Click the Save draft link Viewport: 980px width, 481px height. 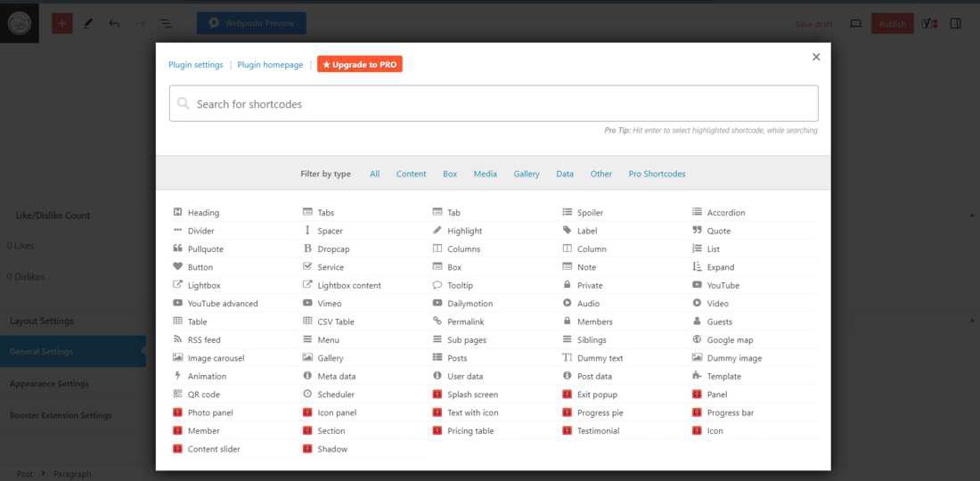813,24
